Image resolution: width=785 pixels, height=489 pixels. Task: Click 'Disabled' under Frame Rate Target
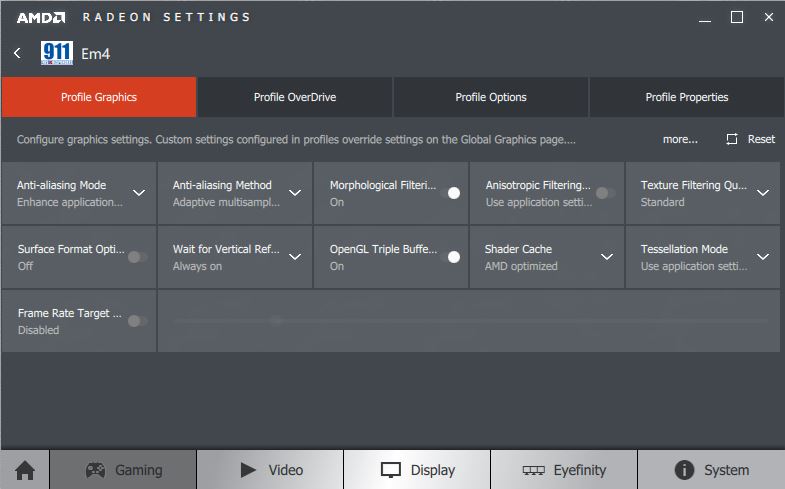click(39, 330)
